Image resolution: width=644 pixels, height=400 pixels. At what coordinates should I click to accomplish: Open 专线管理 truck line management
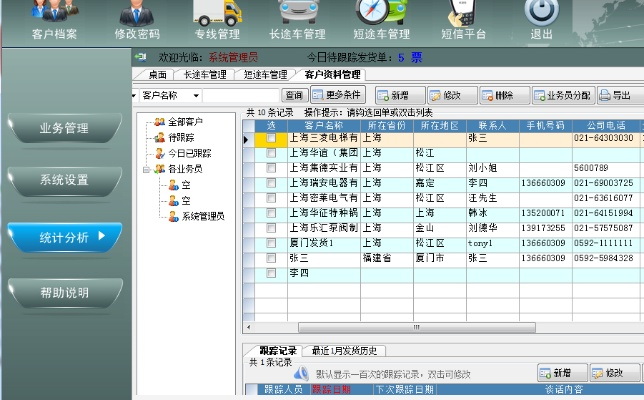coord(217,20)
